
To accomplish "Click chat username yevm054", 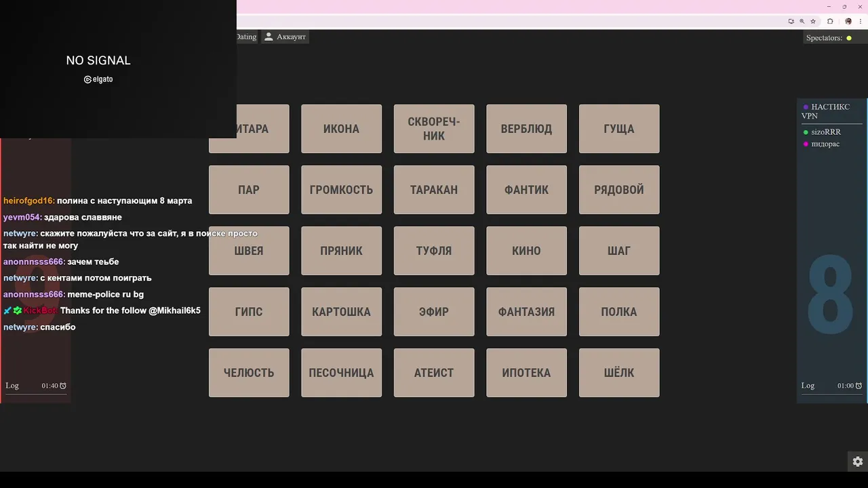I will (22, 217).
